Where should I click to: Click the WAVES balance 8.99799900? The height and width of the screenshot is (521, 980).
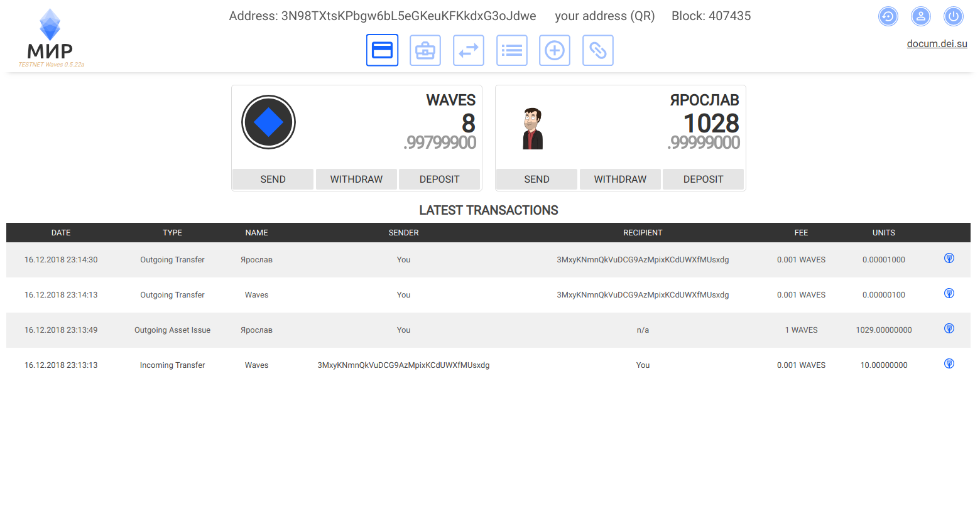440,131
